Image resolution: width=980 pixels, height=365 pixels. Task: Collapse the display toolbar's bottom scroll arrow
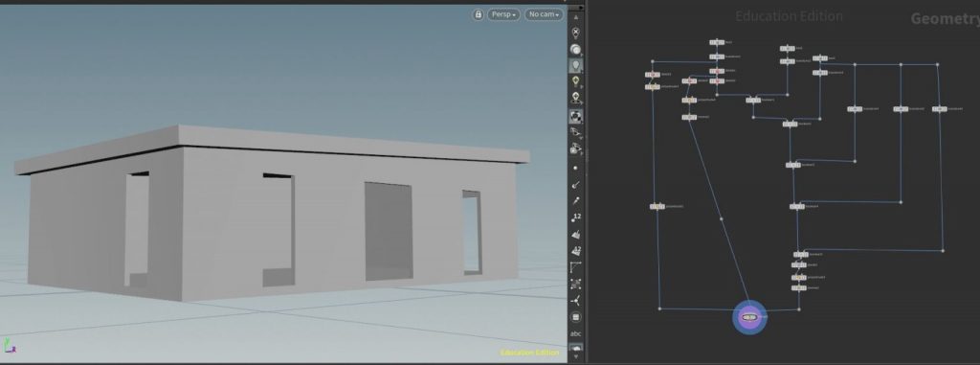pyautogui.click(x=576, y=357)
